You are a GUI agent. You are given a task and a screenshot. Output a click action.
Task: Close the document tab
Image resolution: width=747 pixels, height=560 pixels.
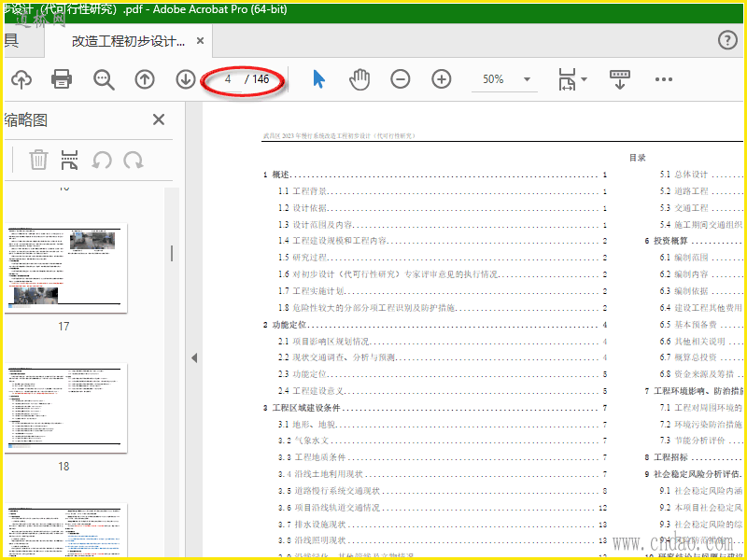pos(200,41)
